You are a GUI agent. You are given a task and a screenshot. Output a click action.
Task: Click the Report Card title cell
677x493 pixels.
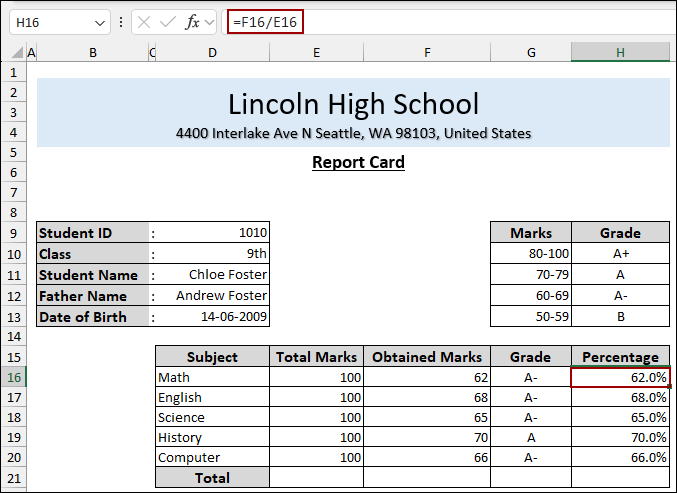[358, 162]
